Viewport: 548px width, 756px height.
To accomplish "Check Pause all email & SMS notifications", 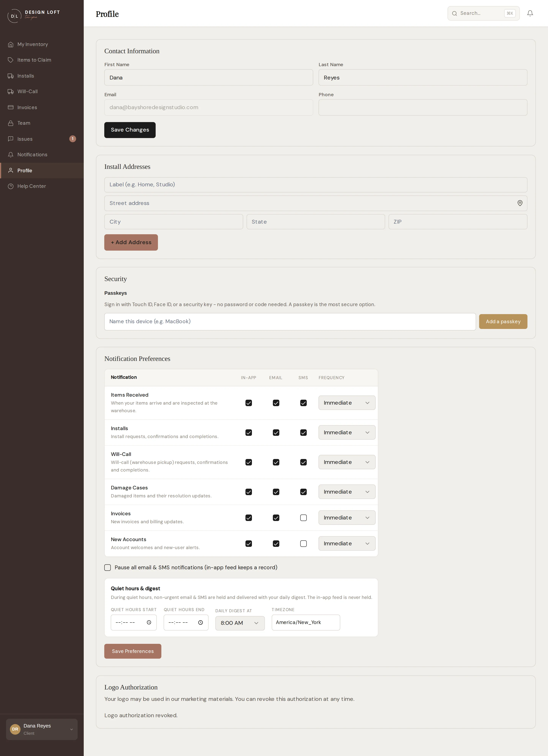I will pyautogui.click(x=107, y=567).
